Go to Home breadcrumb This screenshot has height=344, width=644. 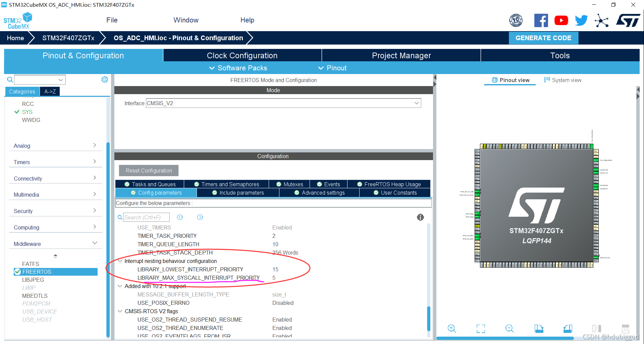pos(15,38)
